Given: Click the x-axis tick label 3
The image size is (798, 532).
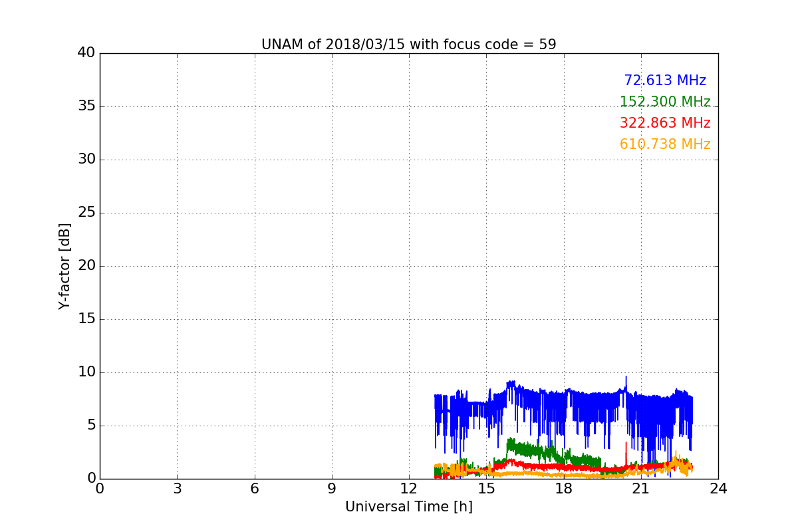Looking at the screenshot, I should point(177,489).
